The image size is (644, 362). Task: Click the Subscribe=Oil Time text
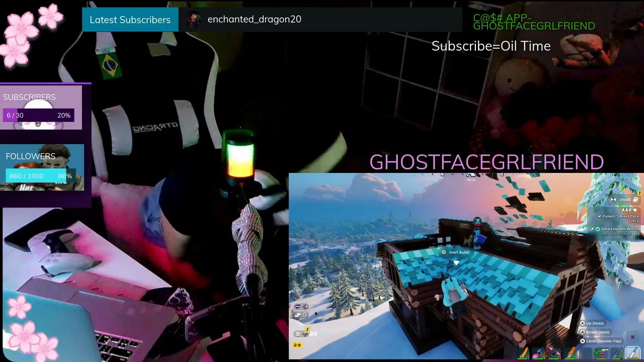pyautogui.click(x=491, y=46)
